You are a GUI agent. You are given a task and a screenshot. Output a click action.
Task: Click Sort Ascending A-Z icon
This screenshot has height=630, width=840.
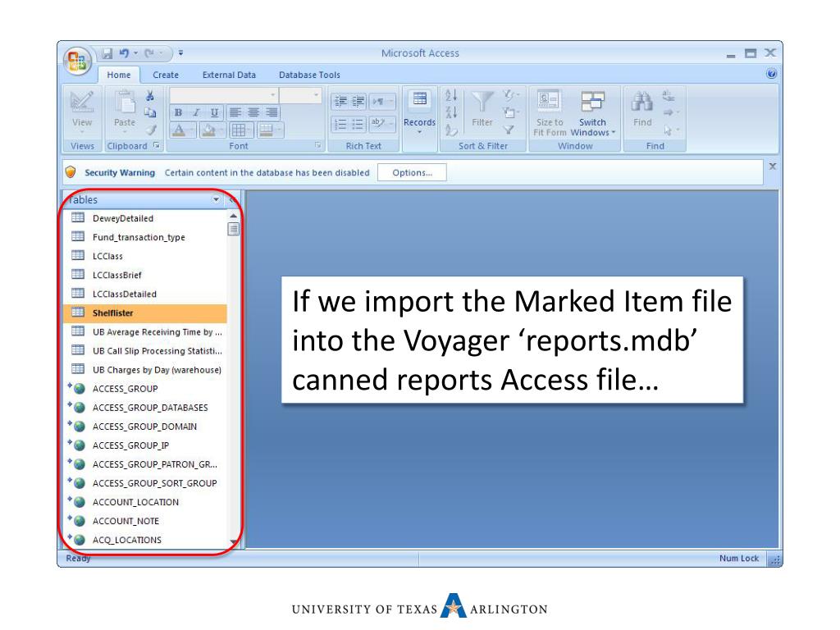point(451,96)
